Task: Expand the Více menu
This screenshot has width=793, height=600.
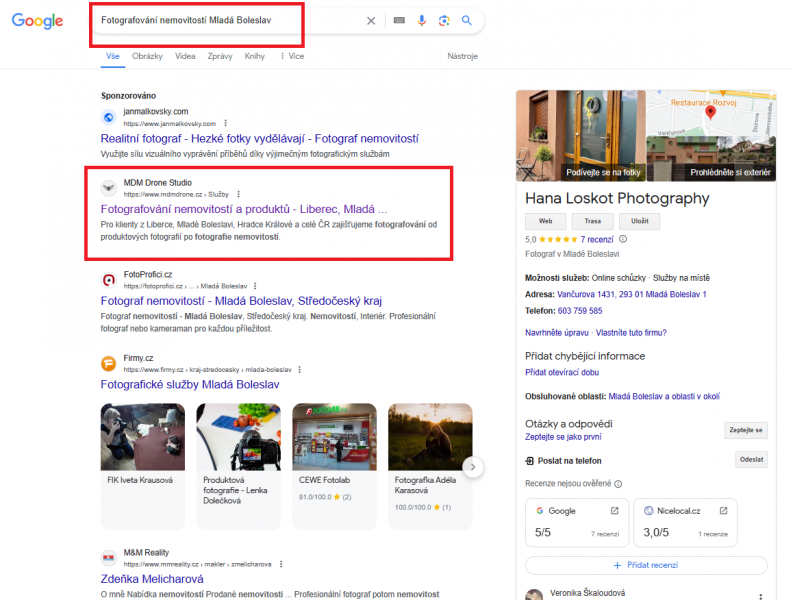Action: pos(292,56)
